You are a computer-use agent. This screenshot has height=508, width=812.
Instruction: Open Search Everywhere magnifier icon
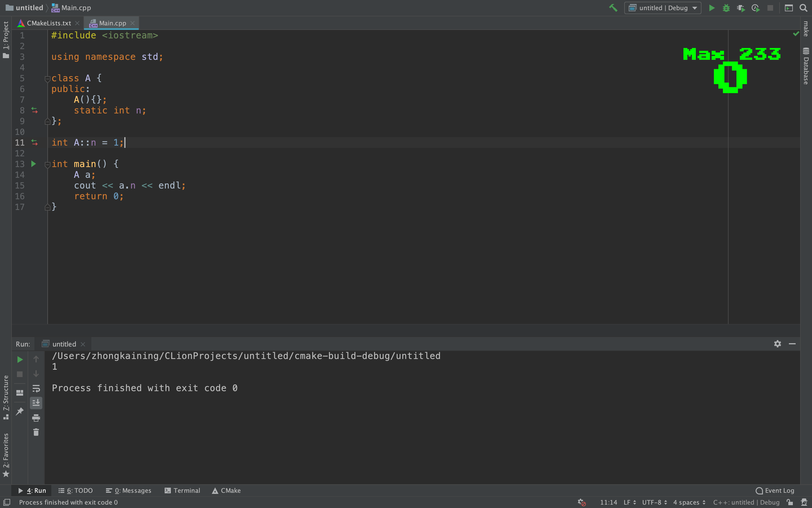[x=804, y=8]
